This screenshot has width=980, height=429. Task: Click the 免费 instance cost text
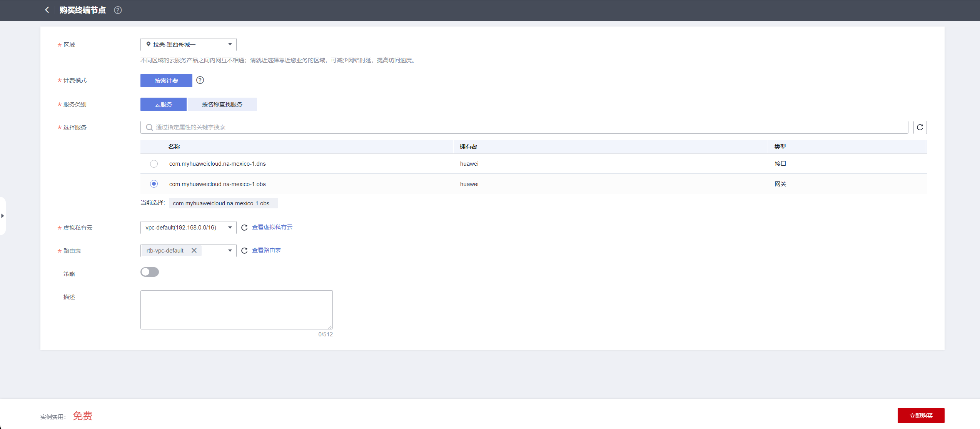point(82,416)
